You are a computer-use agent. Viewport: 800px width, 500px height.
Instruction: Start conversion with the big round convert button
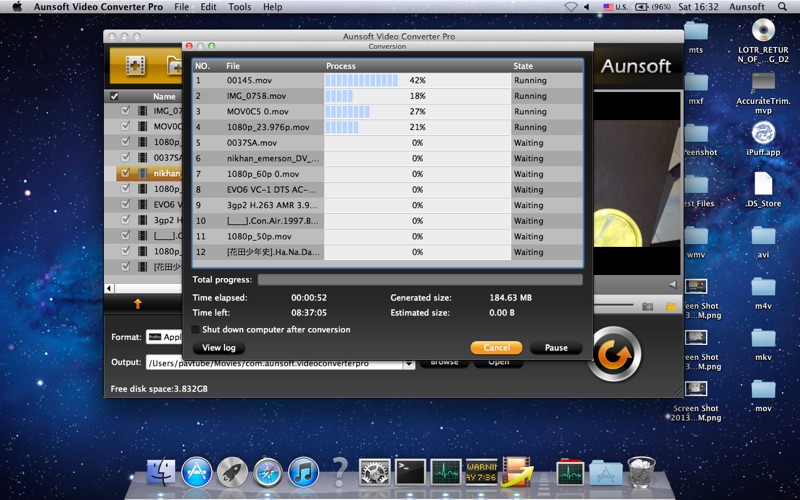coord(614,354)
